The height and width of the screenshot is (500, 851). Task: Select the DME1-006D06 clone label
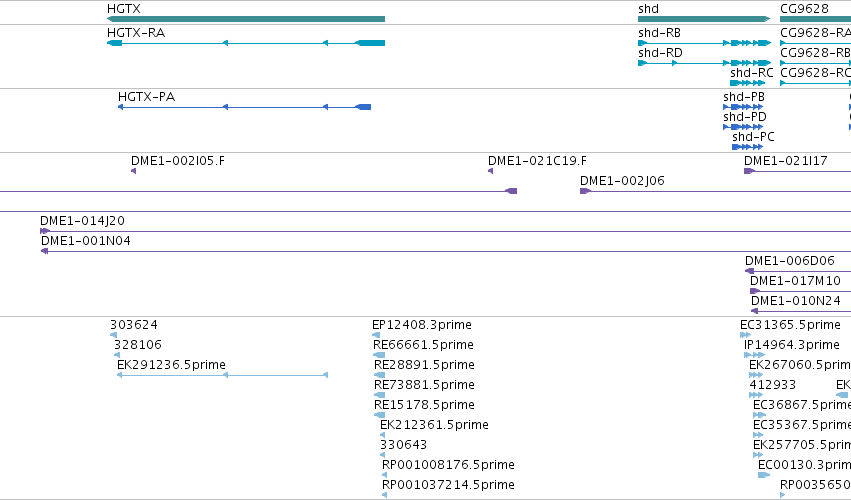click(790, 261)
